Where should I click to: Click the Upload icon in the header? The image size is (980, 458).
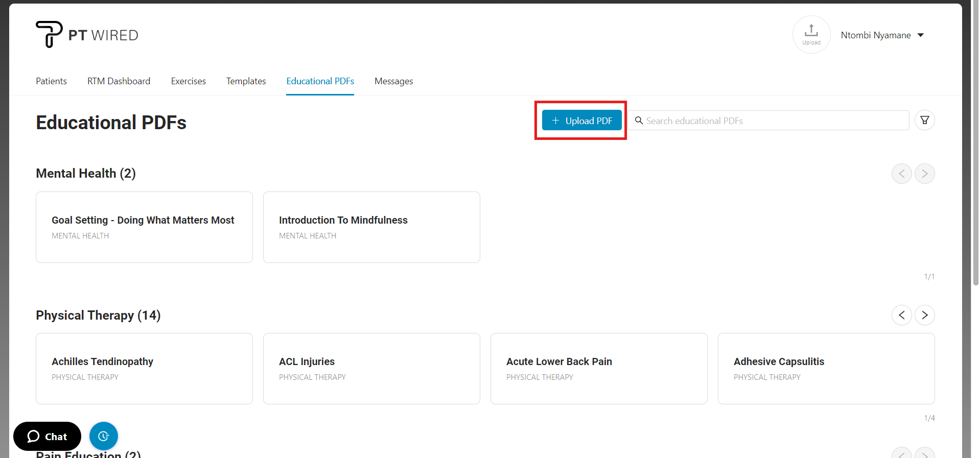coord(811,34)
